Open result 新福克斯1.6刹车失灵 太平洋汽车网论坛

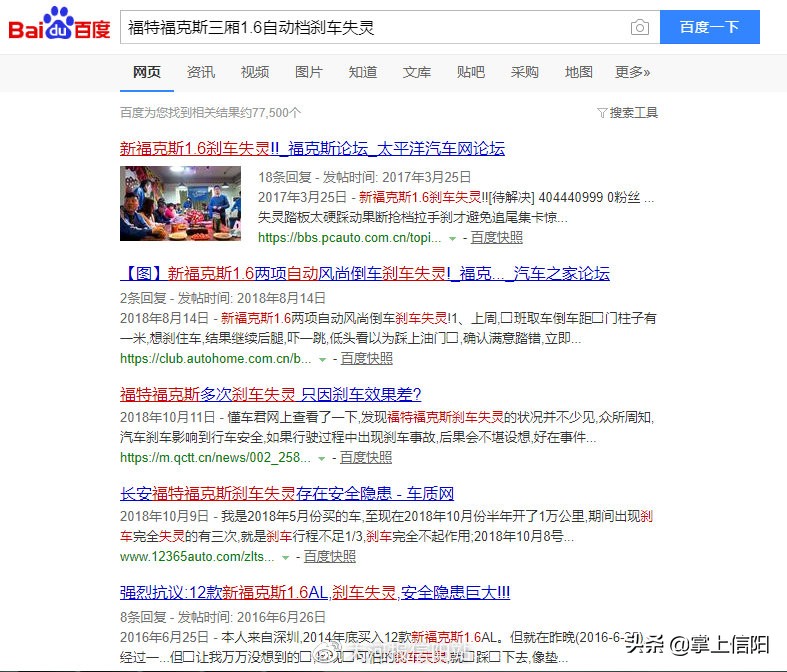[x=312, y=149]
